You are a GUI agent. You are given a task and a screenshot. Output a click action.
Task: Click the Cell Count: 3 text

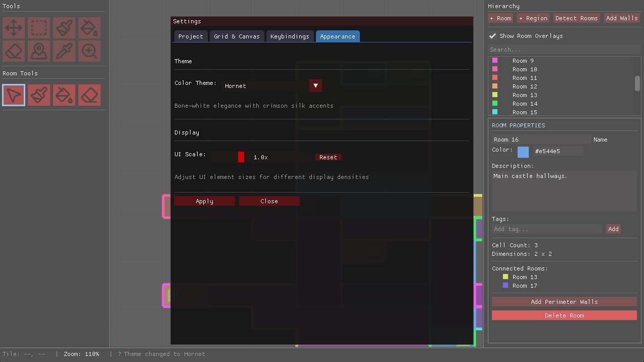(515, 245)
